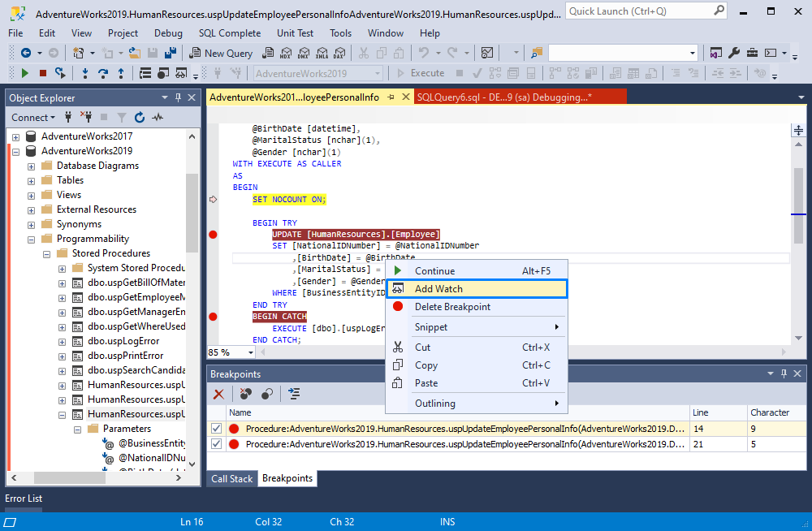Screen dimensions: 812x531
Task: Close the uspUpdateEmployeePersonalInfo editor tab
Action: pyautogui.click(x=406, y=97)
